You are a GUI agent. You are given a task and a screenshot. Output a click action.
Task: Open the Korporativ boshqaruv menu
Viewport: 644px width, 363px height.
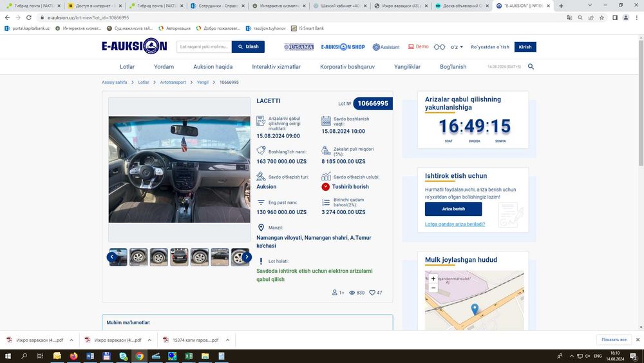(348, 66)
